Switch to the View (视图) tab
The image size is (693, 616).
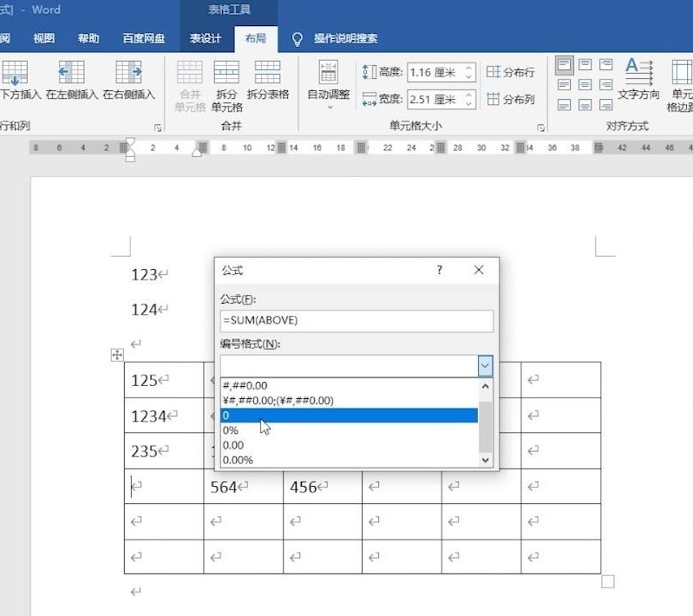click(x=43, y=38)
